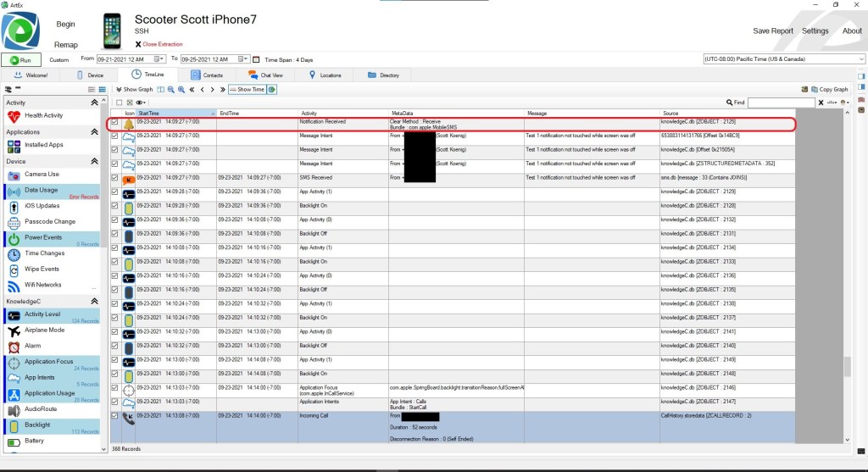The height and width of the screenshot is (472, 868).
Task: Toggle checkbox for the SMS Received row
Action: pos(115,178)
